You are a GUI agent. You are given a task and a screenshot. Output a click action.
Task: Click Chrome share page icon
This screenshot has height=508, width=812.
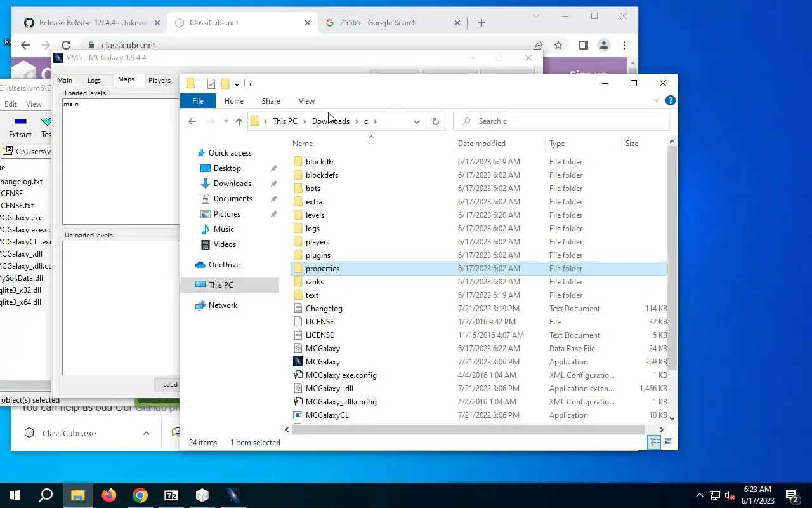(538, 45)
